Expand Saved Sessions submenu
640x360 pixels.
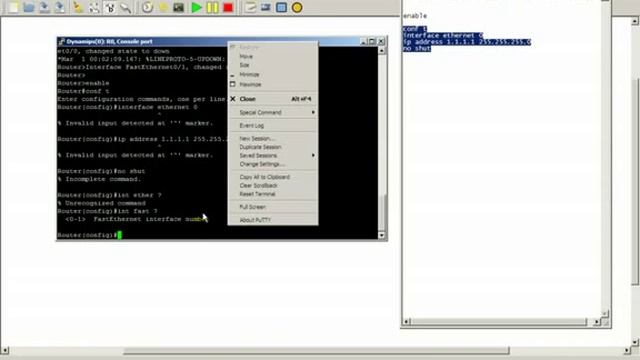pos(273,156)
